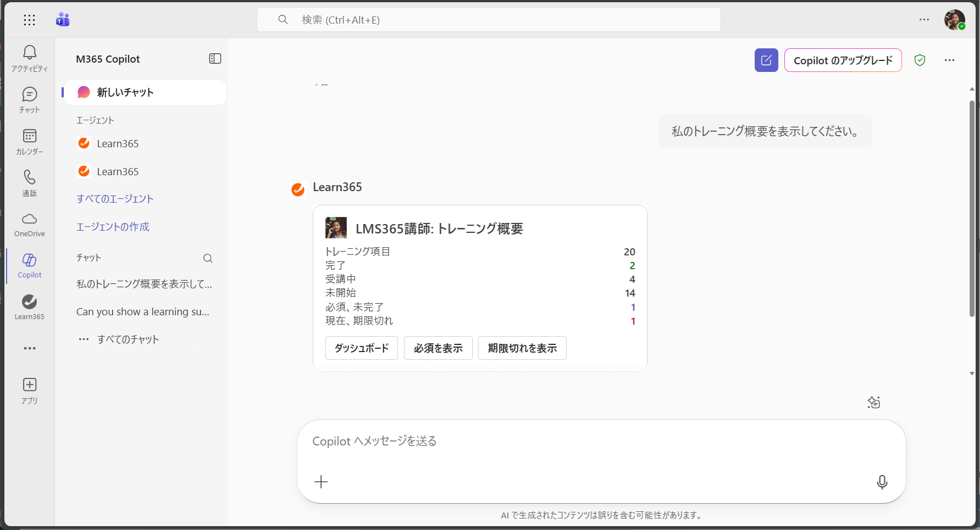Click the search magnifier in search box
The width and height of the screenshot is (980, 530).
coord(283,20)
